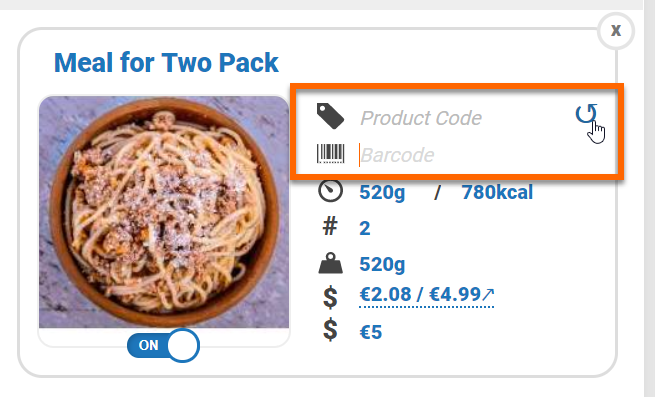
Task: Close the Meal for Two Pack card
Action: point(616,31)
